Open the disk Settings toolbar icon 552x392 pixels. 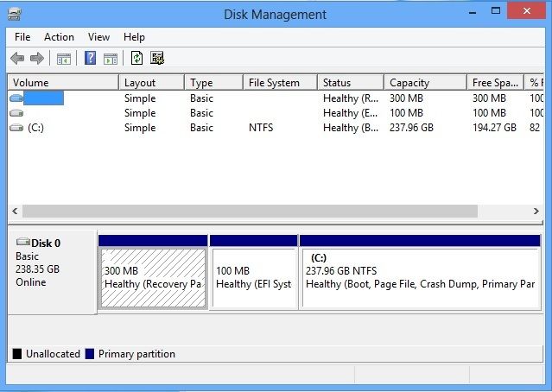coord(157,59)
